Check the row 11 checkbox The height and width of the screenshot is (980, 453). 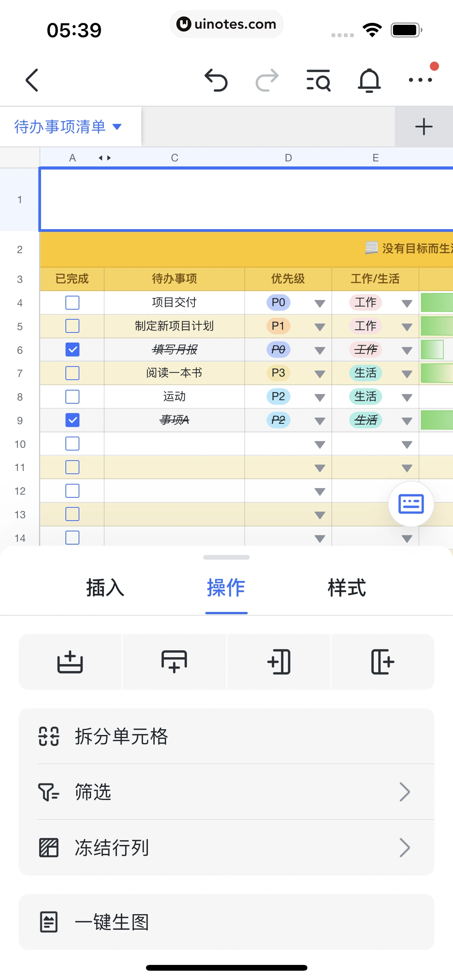click(72, 467)
